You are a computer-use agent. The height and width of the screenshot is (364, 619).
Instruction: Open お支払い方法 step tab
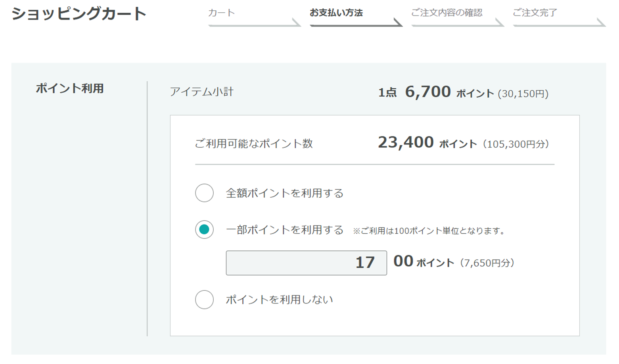pos(356,16)
